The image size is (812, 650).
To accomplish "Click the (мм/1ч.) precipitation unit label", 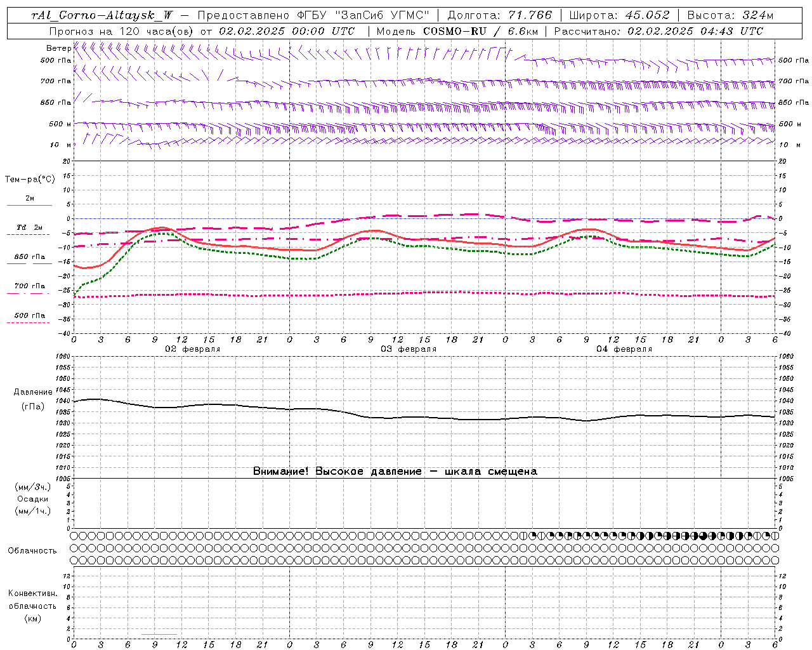I will click(x=33, y=511).
